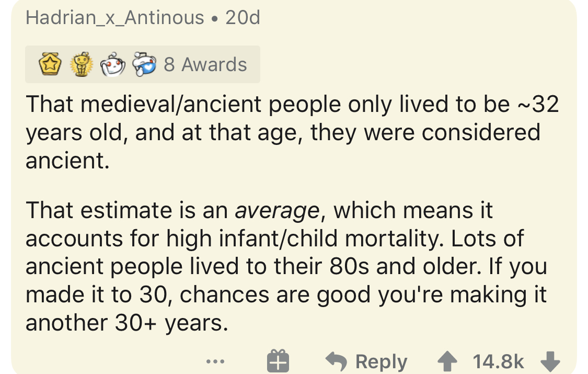Viewport: 588px width, 374px height.
Task: Click the phrase "another 30+ years"
Action: pyautogui.click(x=127, y=323)
